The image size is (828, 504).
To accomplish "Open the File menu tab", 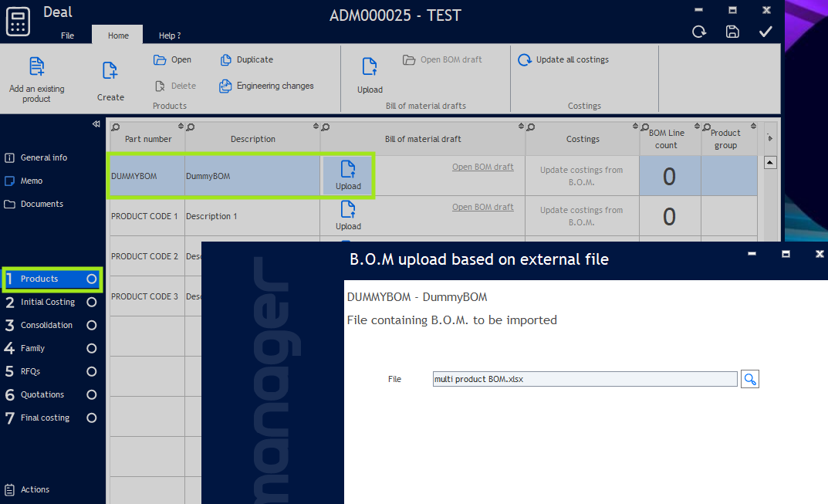I will (68, 36).
